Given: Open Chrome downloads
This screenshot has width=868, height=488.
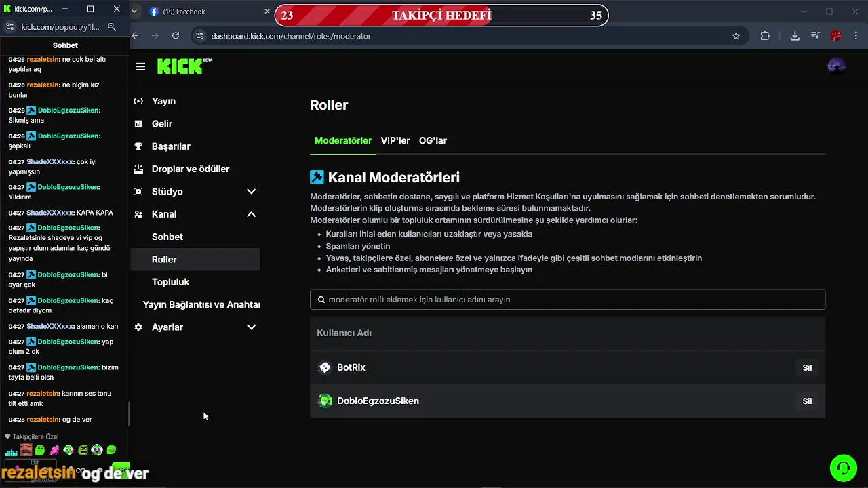Looking at the screenshot, I should [795, 36].
